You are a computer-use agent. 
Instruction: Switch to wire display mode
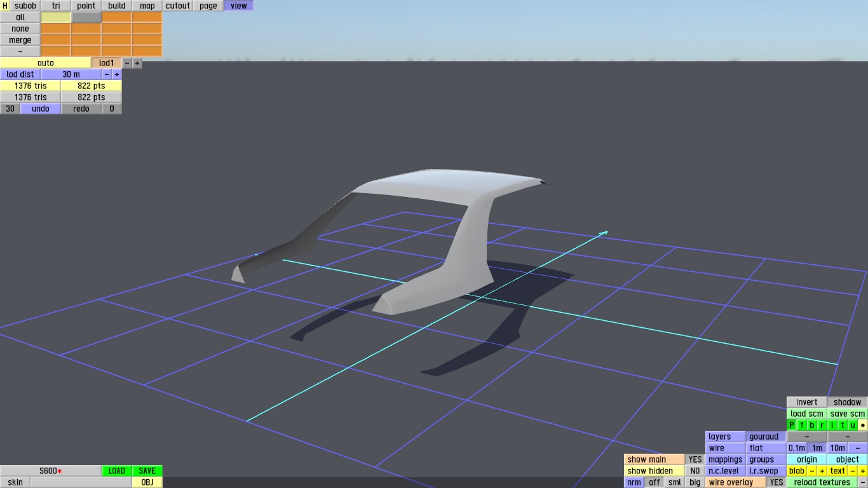coord(726,448)
